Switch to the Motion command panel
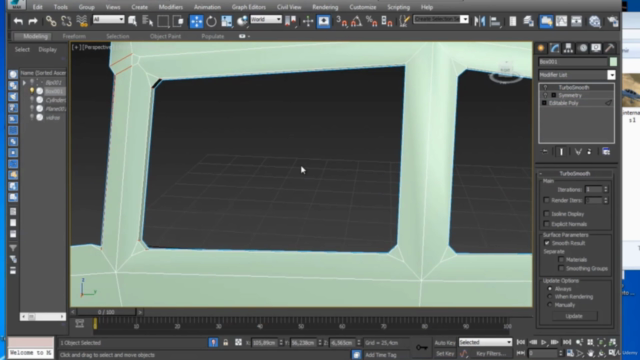Image resolution: width=640 pixels, height=360 pixels. (583, 48)
